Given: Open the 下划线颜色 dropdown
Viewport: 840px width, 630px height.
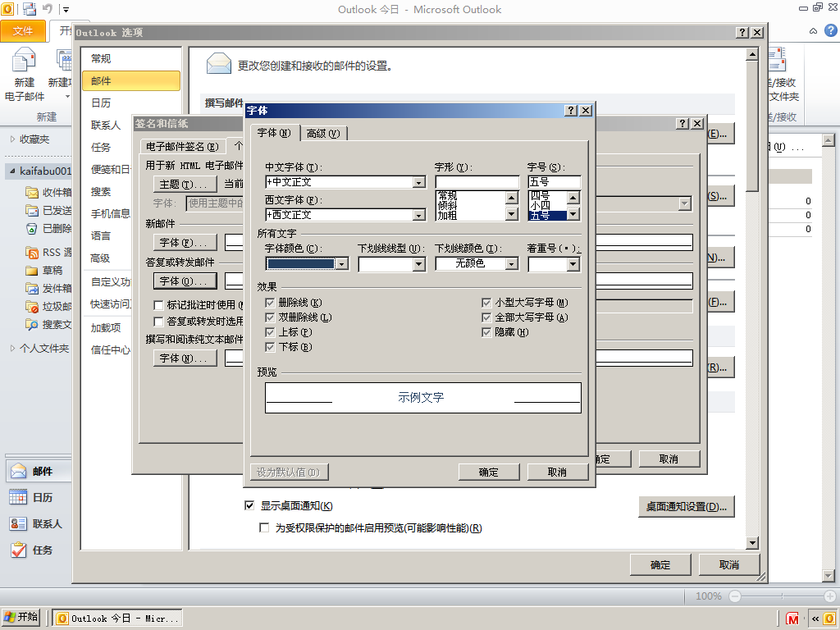Looking at the screenshot, I should pos(512,264).
